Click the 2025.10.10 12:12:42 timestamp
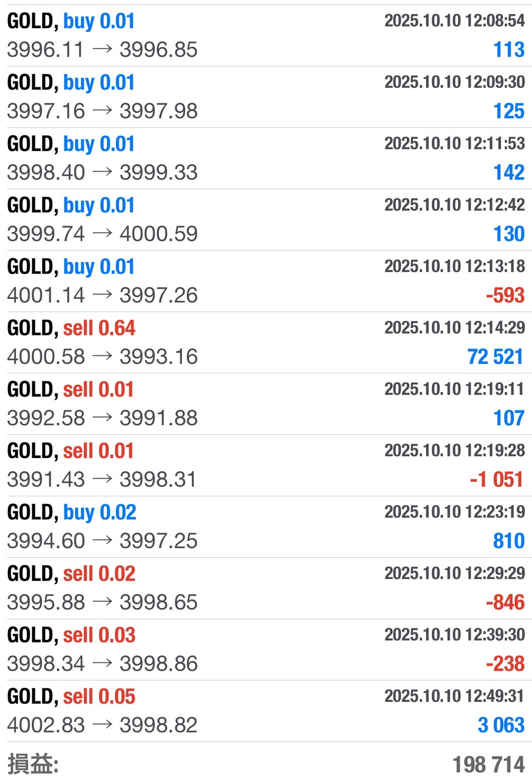This screenshot has height=781, width=532. tap(454, 205)
